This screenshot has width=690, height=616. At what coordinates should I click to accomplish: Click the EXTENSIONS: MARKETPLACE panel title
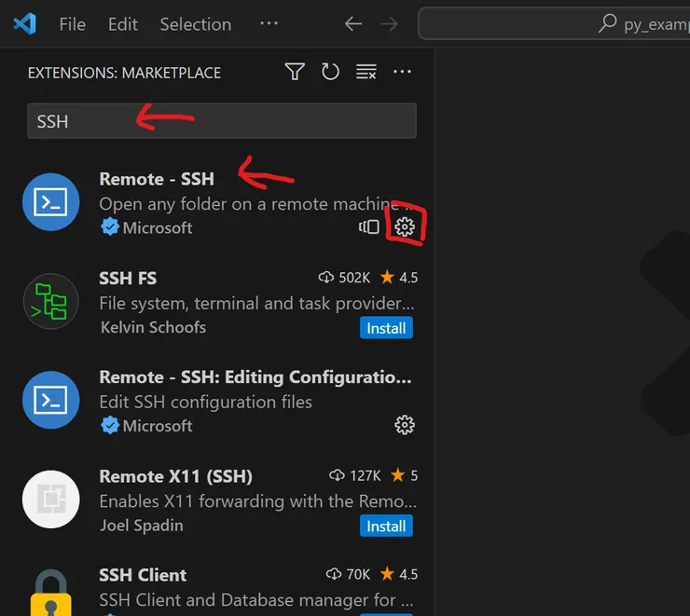[x=124, y=73]
